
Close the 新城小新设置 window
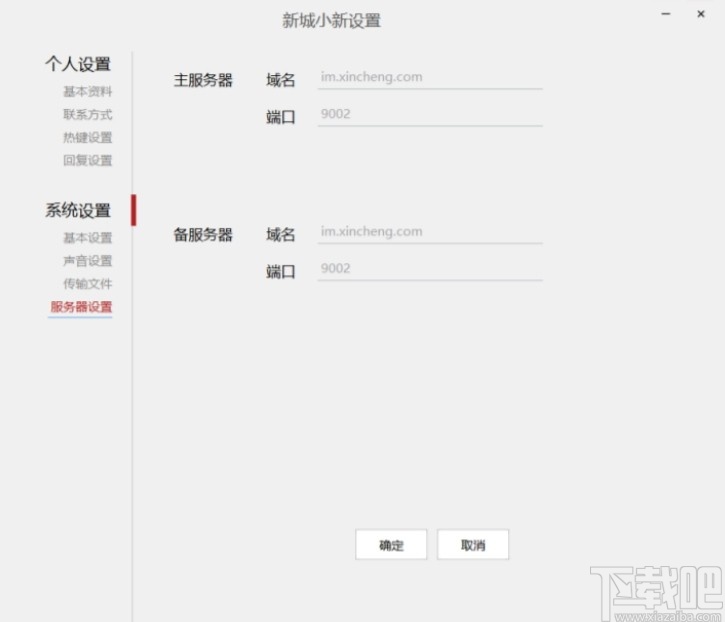tap(701, 14)
